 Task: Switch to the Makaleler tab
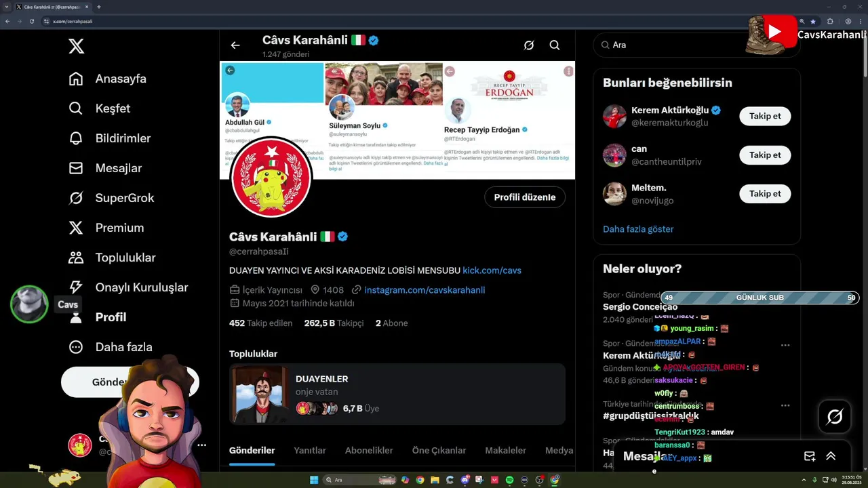(506, 451)
